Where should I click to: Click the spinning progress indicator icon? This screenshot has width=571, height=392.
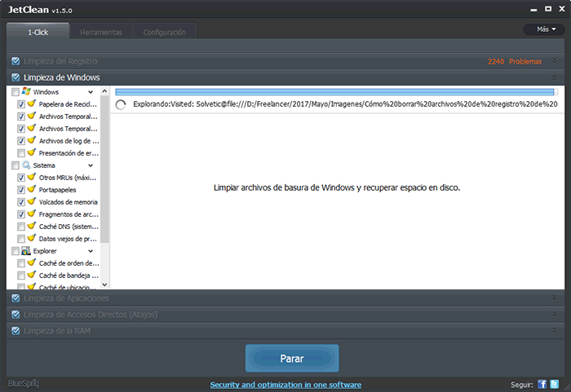tap(121, 105)
